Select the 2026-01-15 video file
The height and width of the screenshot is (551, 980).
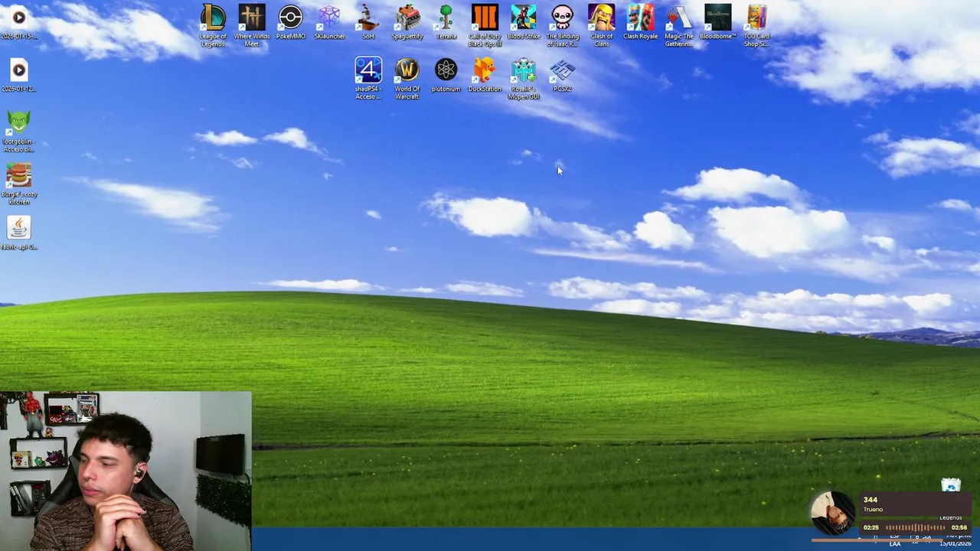click(19, 21)
